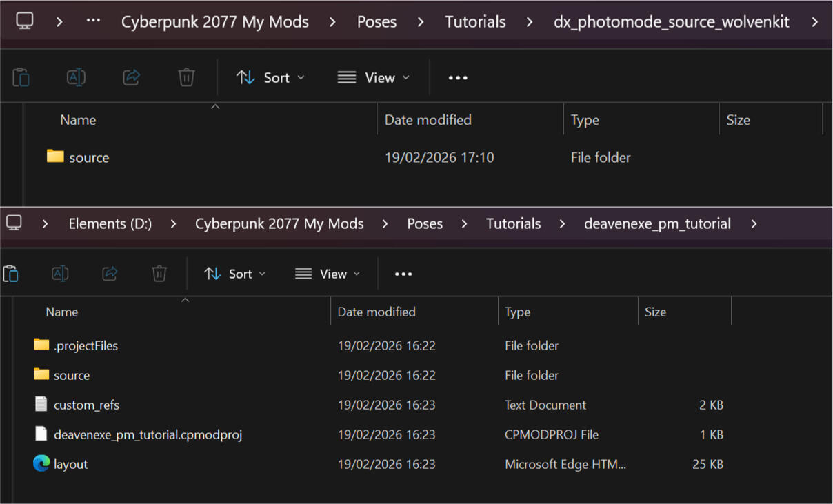833x504 pixels.
Task: Click the Type column header in top window
Action: 585,120
